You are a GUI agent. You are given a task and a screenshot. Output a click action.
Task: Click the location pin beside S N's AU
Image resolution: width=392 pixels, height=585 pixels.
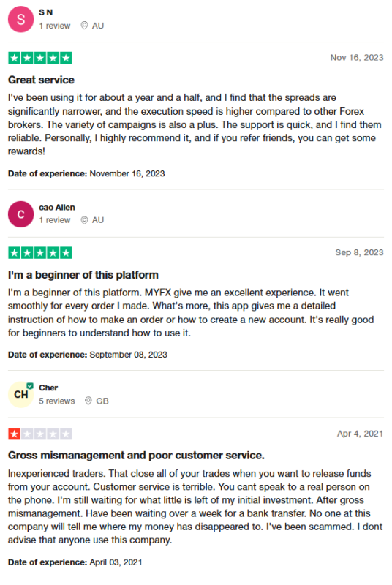[85, 26]
